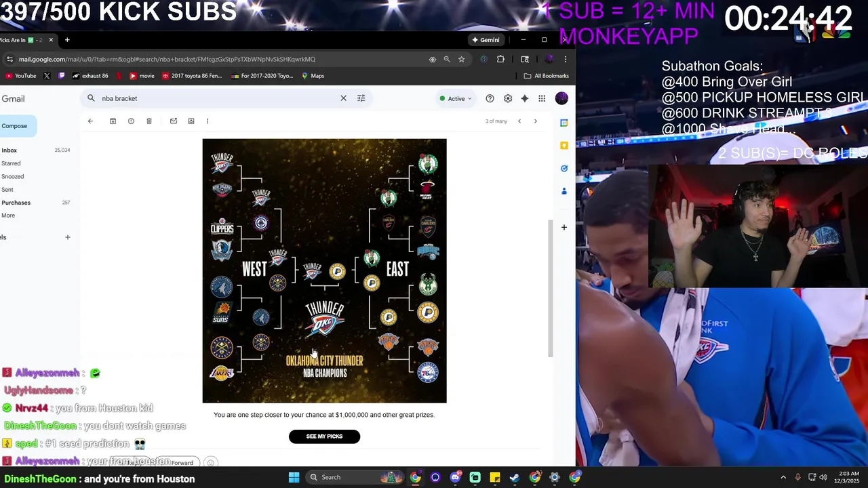Image resolution: width=868 pixels, height=488 pixels.
Task: Open Google Tasks in the side panel
Action: pos(564,168)
